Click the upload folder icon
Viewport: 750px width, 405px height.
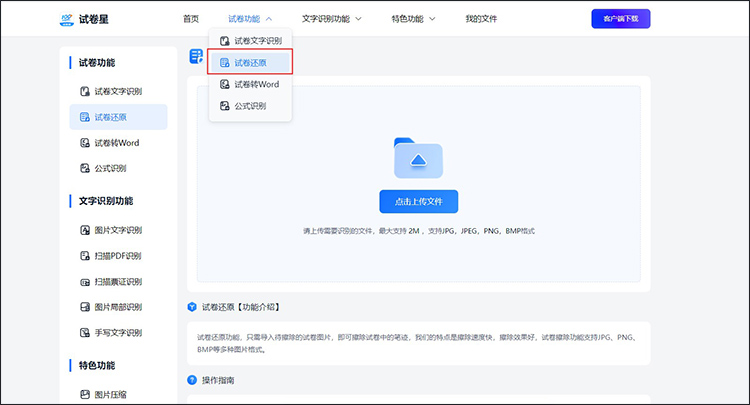pyautogui.click(x=418, y=158)
